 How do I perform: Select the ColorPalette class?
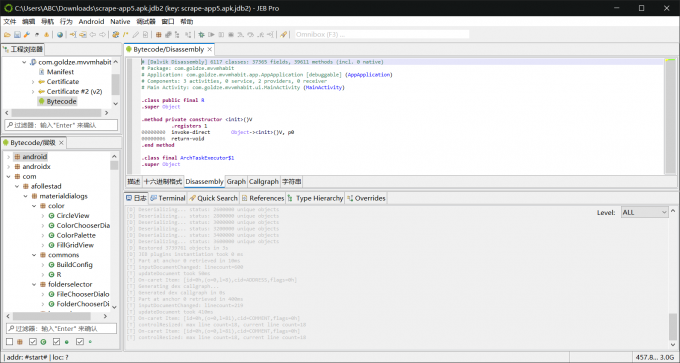coord(76,235)
